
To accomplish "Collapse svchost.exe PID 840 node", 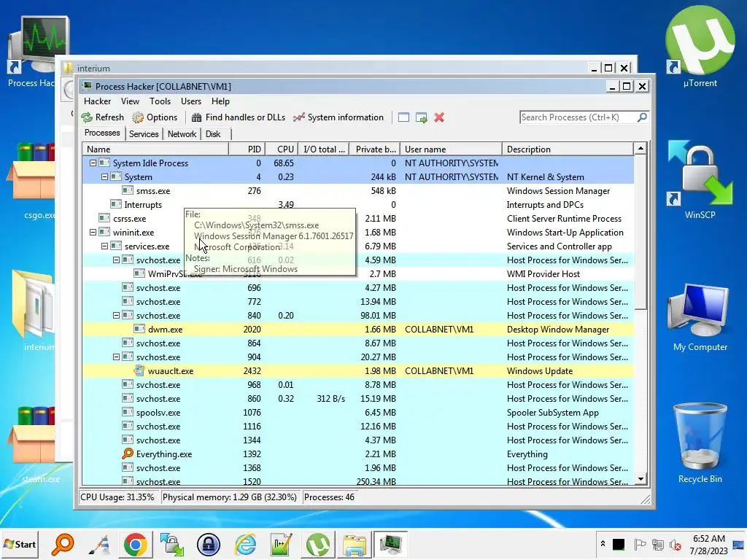I will click(116, 315).
